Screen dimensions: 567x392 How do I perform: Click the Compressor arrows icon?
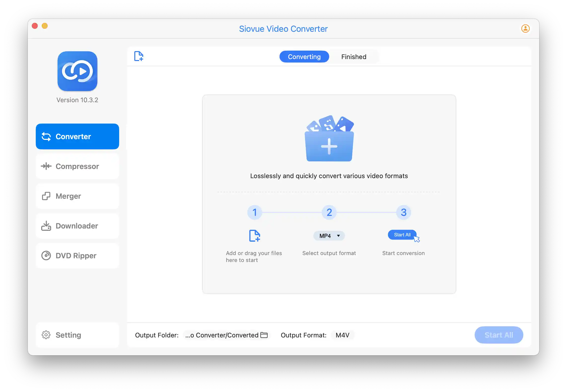tap(46, 166)
